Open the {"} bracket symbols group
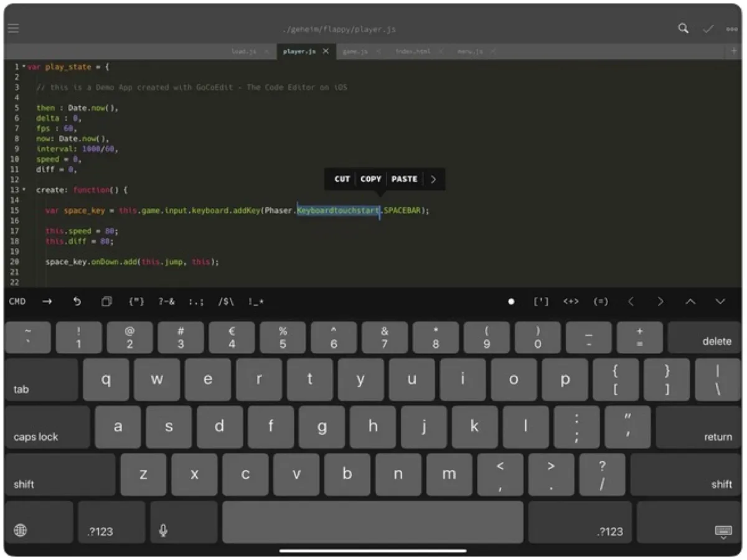Image resolution: width=747 pixels, height=560 pixels. point(136,302)
